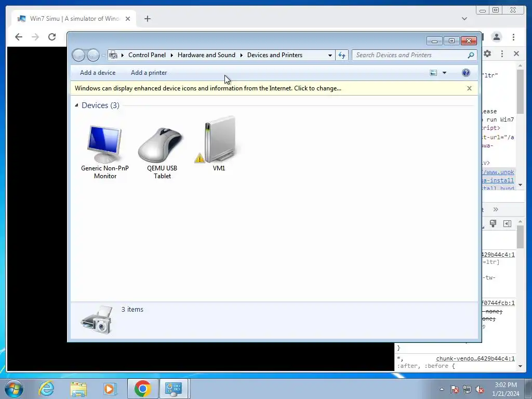Show hidden tray icons arrow

click(442, 389)
